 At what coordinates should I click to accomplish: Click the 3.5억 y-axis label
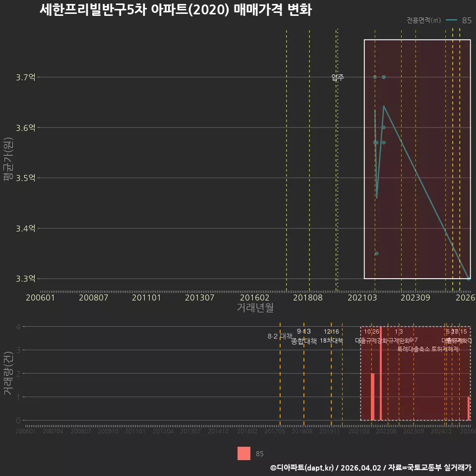(25, 178)
